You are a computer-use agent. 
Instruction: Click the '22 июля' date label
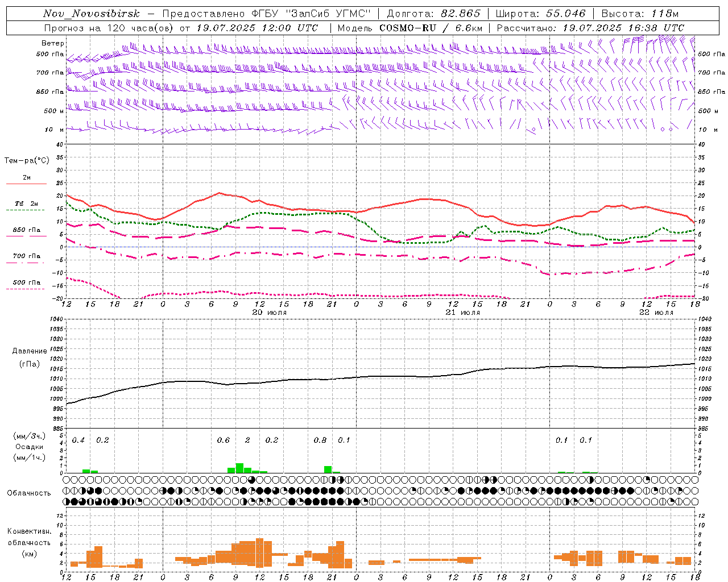point(656,313)
